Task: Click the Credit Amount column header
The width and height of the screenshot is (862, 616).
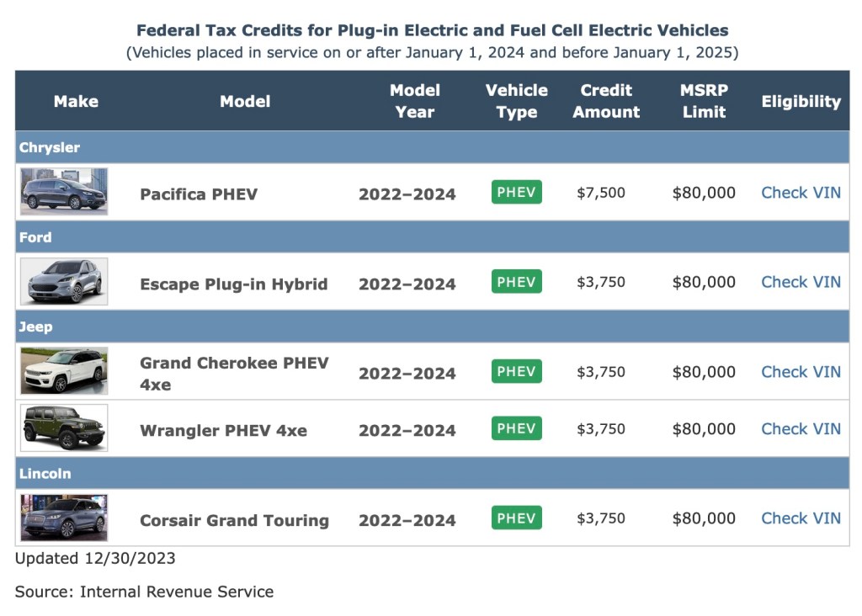Action: pyautogui.click(x=606, y=101)
